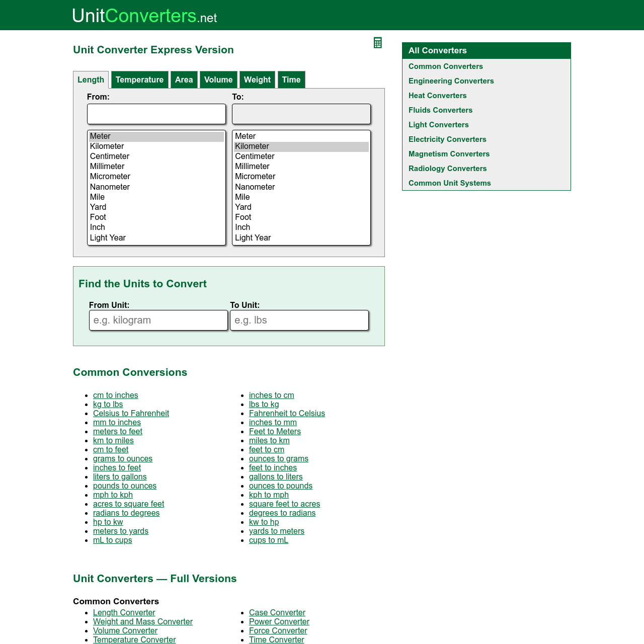Select Millimeter in the To list
The height and width of the screenshot is (644, 644).
tap(301, 167)
